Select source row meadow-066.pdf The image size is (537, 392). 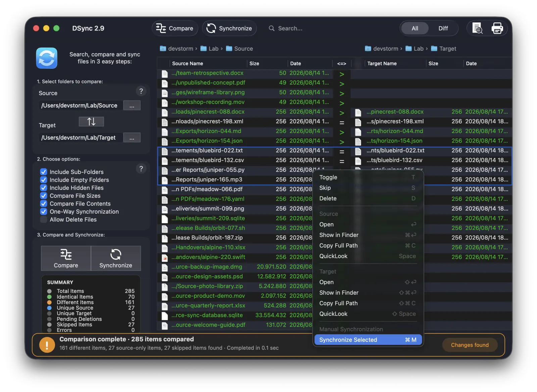point(235,189)
